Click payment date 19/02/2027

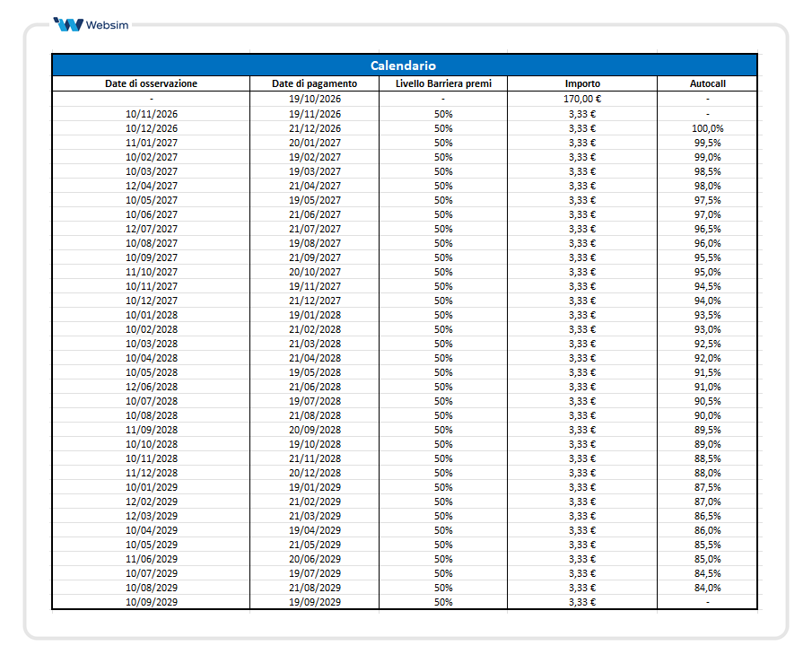coord(315,157)
